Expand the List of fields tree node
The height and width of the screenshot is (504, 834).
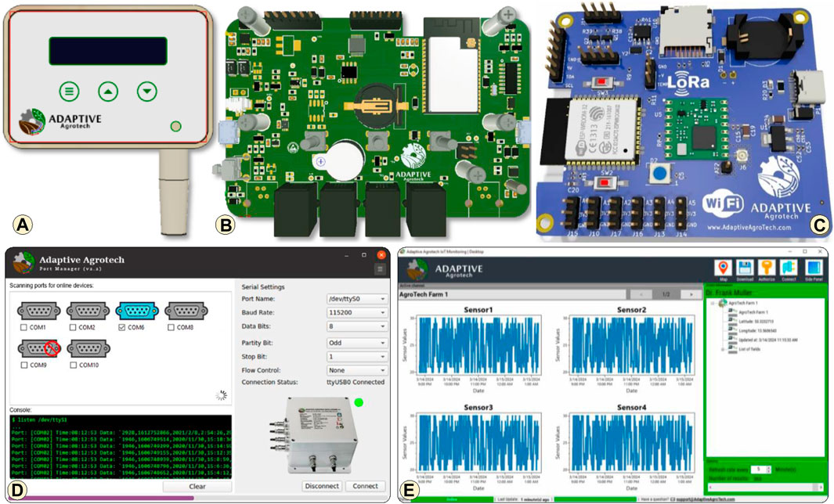(723, 349)
